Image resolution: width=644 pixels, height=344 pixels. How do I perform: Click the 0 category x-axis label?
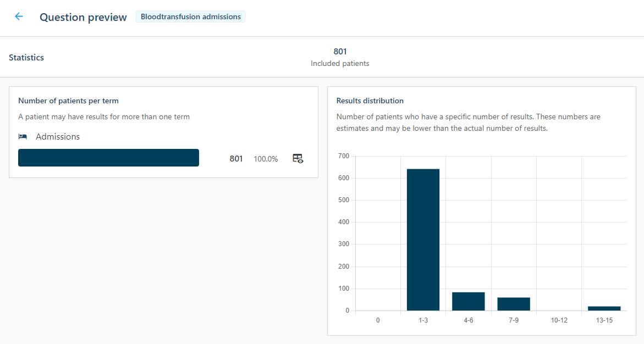tap(378, 320)
